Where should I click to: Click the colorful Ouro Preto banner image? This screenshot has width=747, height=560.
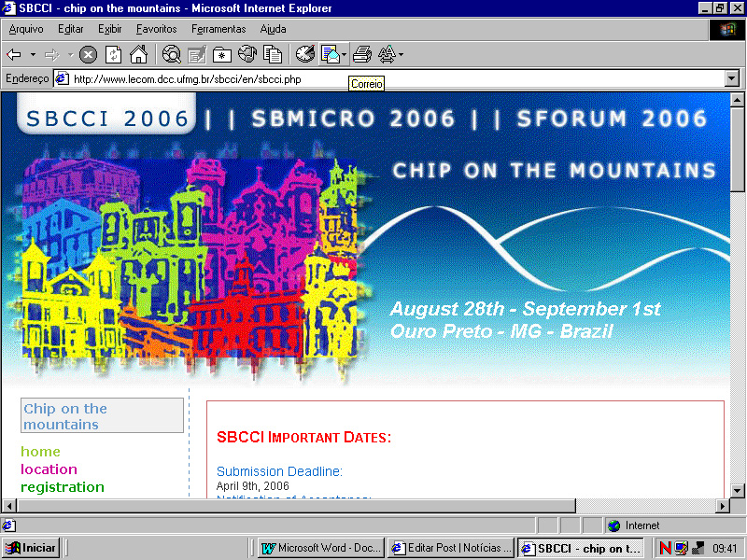coord(190,259)
